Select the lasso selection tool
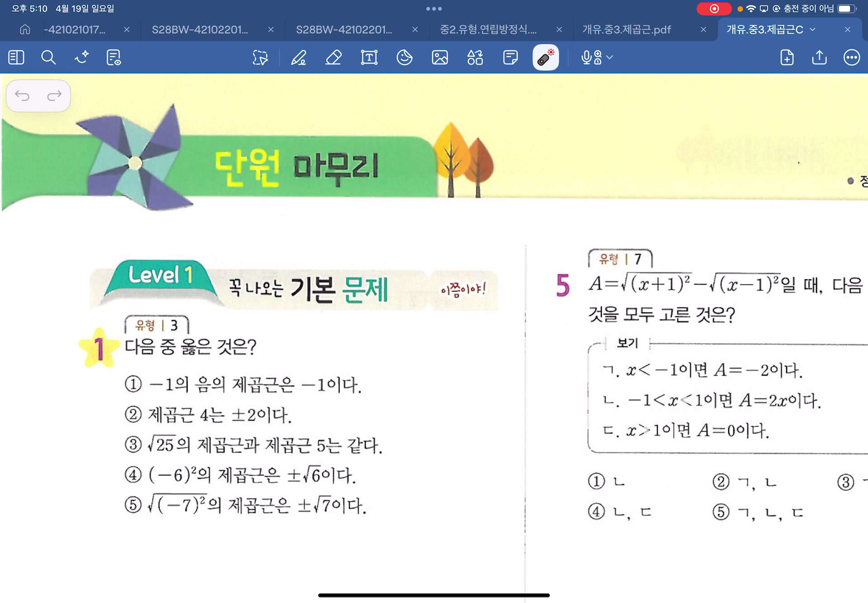The image size is (868, 603). (x=260, y=57)
